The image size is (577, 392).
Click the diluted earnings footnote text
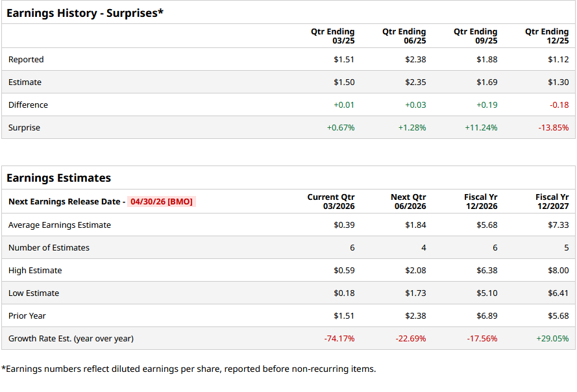tap(188, 369)
